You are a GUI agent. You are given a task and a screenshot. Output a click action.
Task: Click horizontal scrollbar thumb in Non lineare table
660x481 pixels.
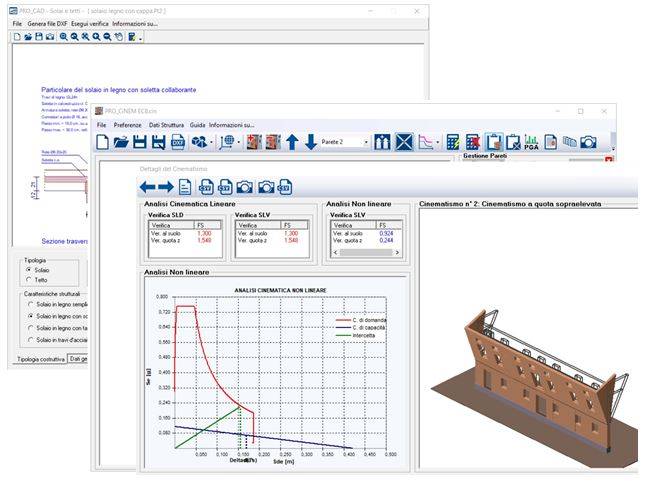[366, 252]
